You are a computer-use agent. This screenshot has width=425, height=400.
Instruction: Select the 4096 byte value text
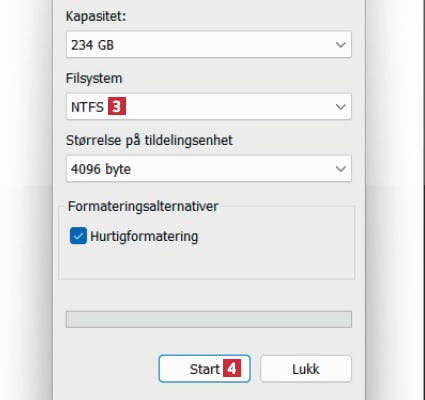click(x=101, y=169)
